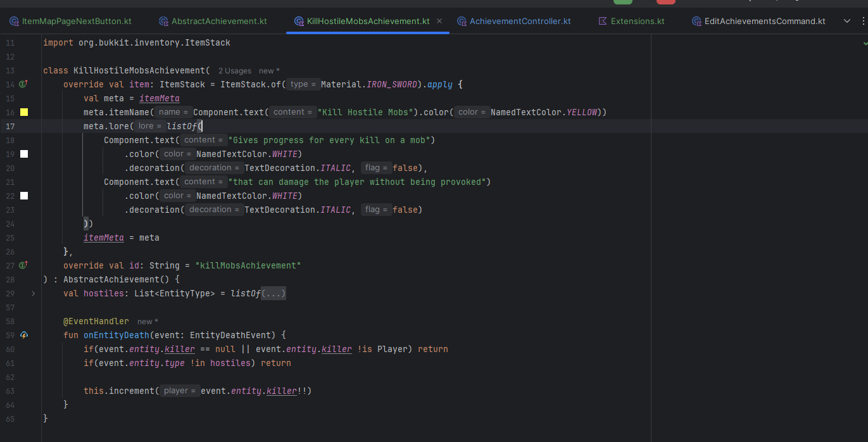Click the event handler gutter icon at onEntityDeath
Screen dimensions: 868x442
[24, 335]
